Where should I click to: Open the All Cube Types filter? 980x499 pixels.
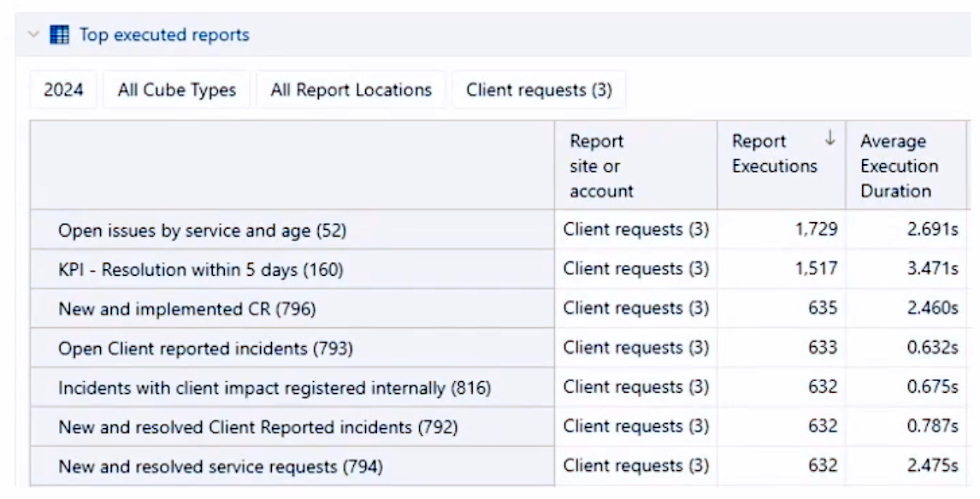pyautogui.click(x=177, y=90)
